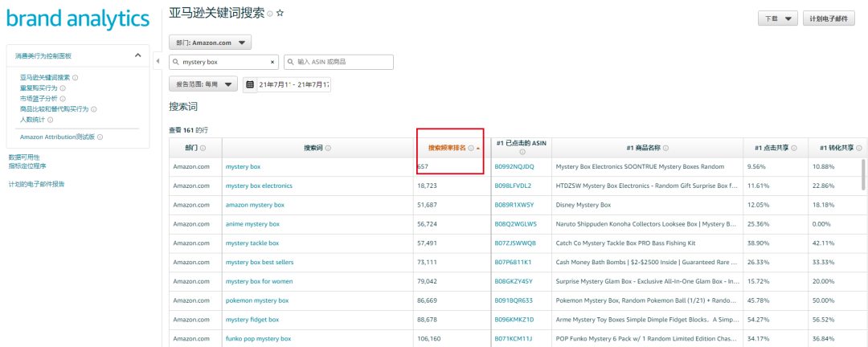This screenshot has height=347, width=868.
Task: Click info icon in #1 转化共享 header
Action: (x=858, y=148)
